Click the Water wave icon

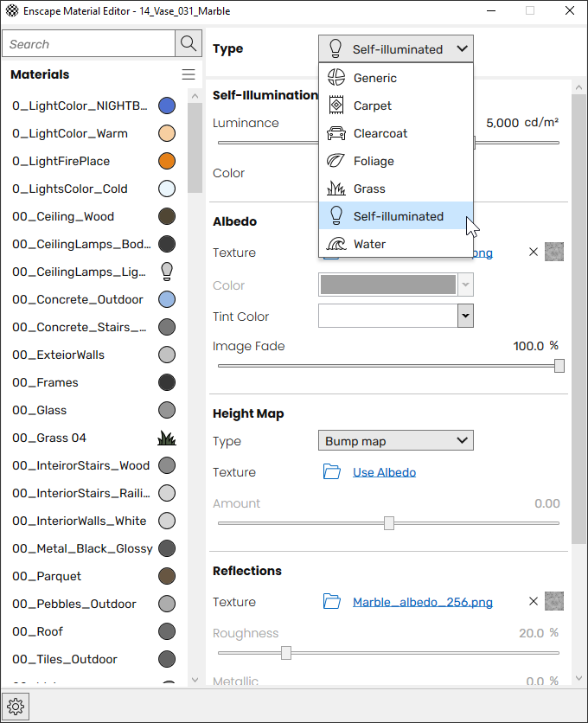(336, 244)
